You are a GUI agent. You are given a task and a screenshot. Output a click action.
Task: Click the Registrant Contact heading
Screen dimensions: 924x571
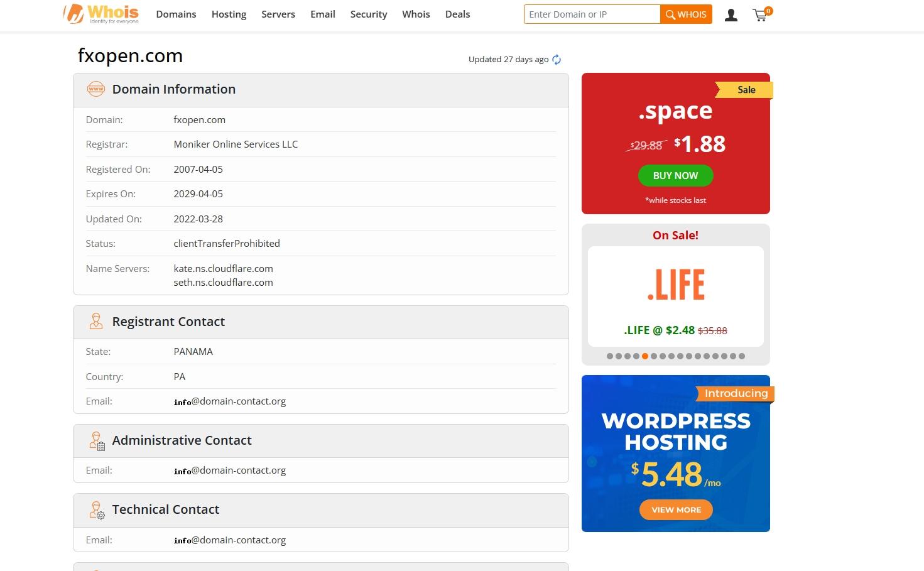tap(168, 322)
